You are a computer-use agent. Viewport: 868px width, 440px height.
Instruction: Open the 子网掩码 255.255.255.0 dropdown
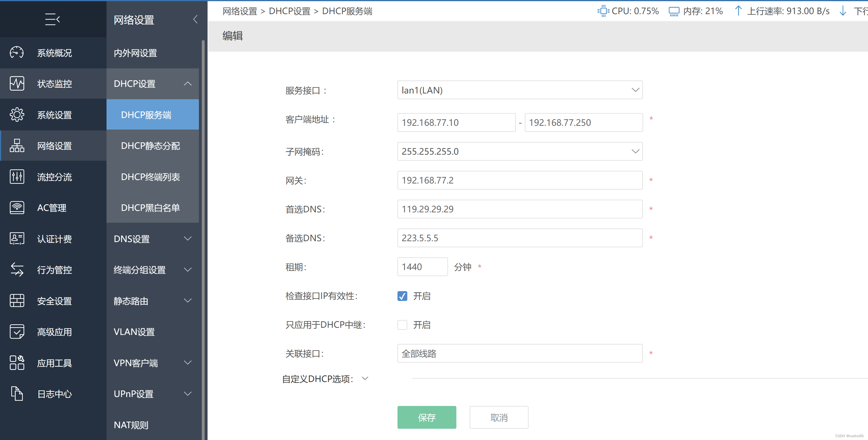520,151
